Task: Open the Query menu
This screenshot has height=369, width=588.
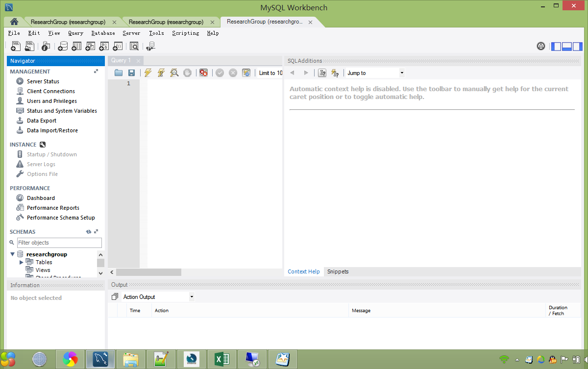Action: [75, 33]
